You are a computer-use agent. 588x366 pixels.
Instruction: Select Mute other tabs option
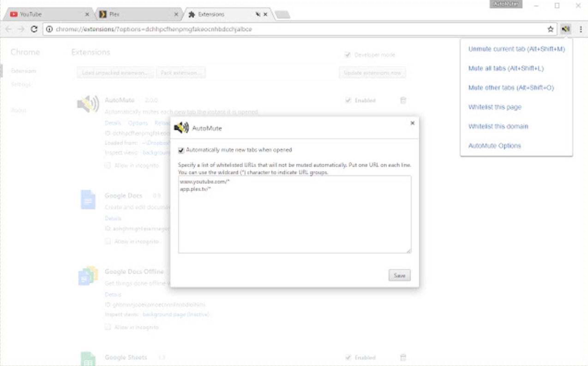[x=510, y=88]
